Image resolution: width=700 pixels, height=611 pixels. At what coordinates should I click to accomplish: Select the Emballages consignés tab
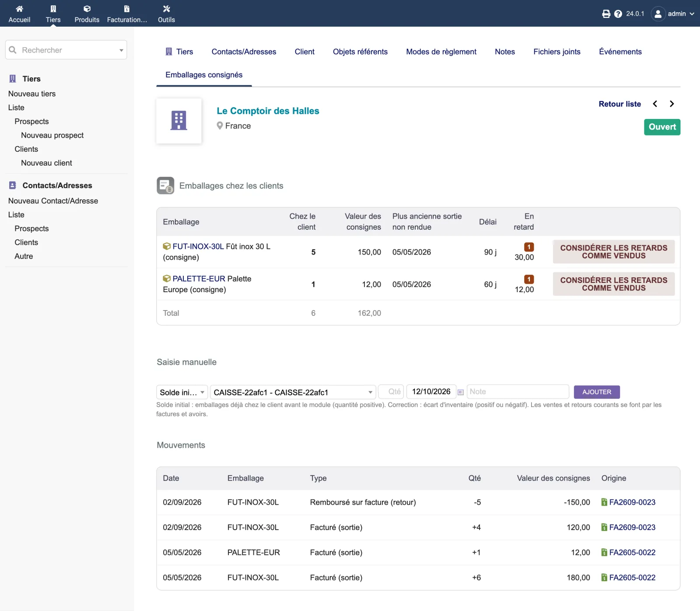(x=204, y=75)
